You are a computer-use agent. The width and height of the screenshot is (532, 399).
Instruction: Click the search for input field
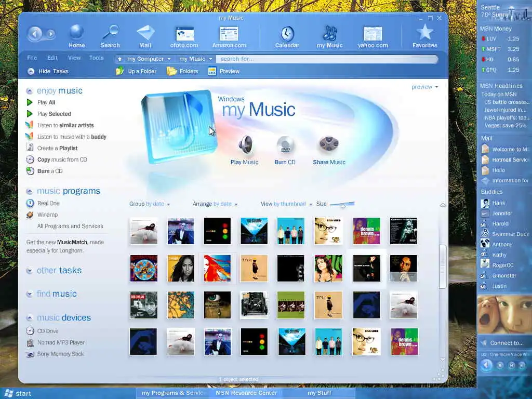(326, 59)
